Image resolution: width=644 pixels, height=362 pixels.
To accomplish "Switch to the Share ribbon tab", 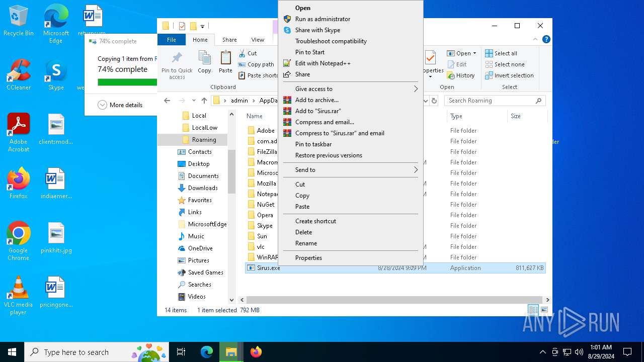I will [x=229, y=40].
